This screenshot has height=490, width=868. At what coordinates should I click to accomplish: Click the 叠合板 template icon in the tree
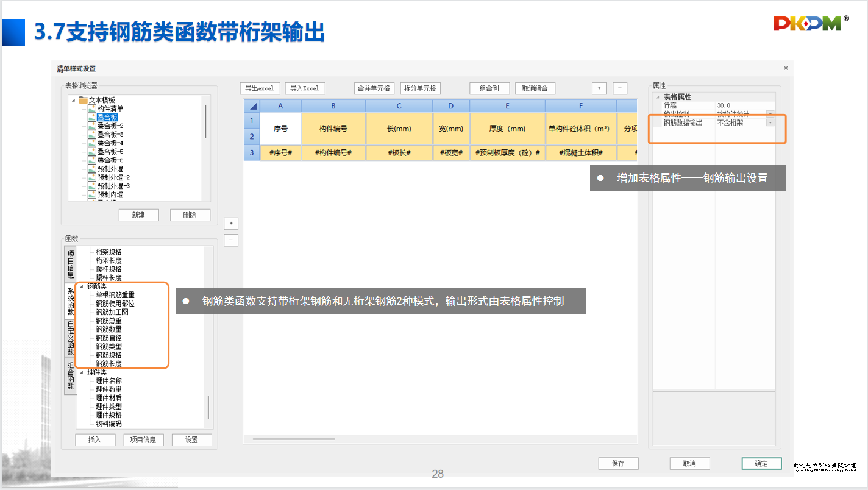[x=91, y=117]
